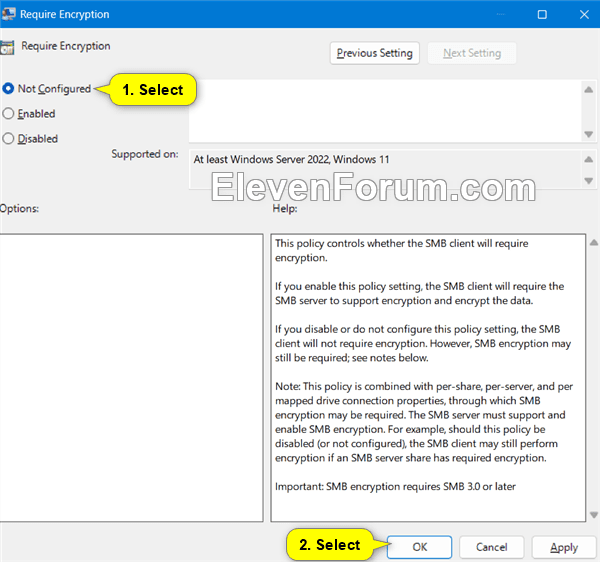Screen dimensions: 600x562
Task: Apply the policy changes
Action: 564,547
